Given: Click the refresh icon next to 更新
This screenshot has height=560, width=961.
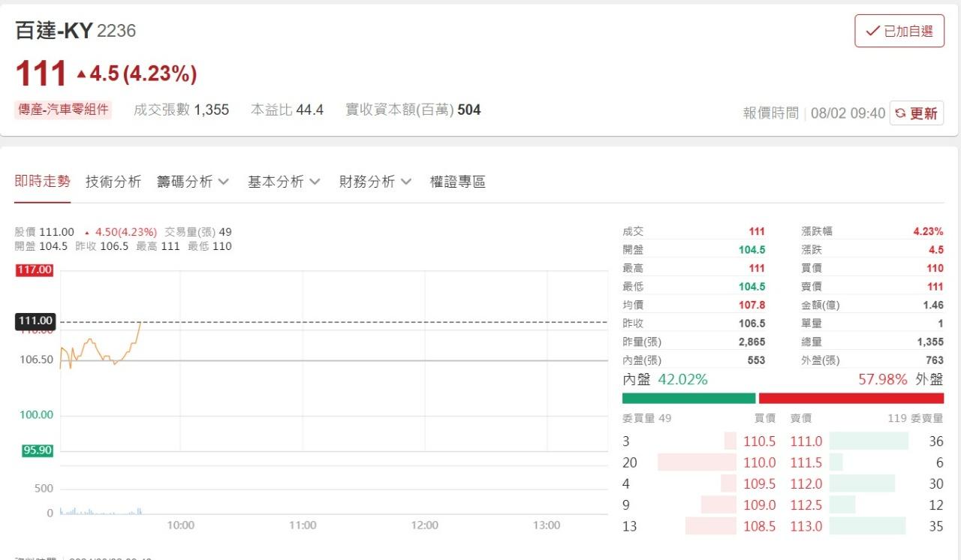Looking at the screenshot, I should coord(902,113).
